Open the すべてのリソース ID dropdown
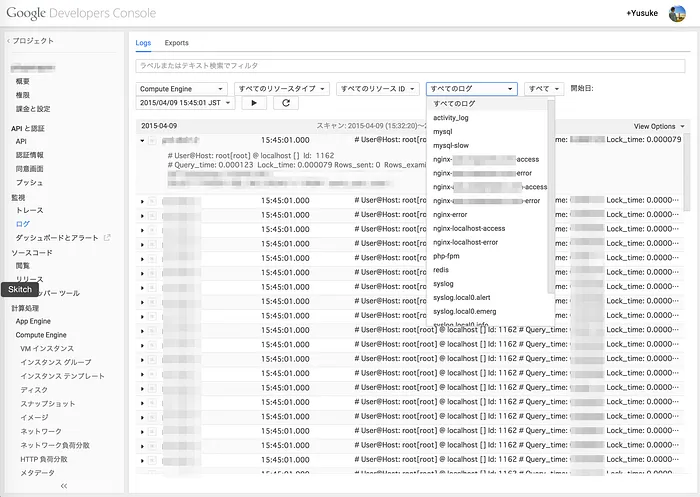The height and width of the screenshot is (497, 700). (x=378, y=89)
